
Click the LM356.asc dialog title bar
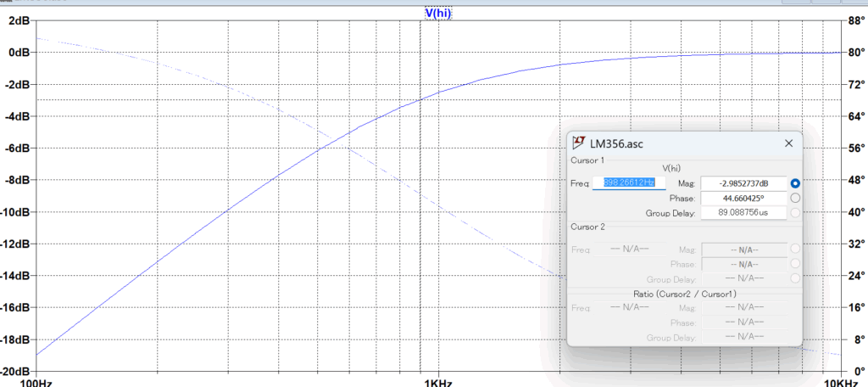pos(678,143)
